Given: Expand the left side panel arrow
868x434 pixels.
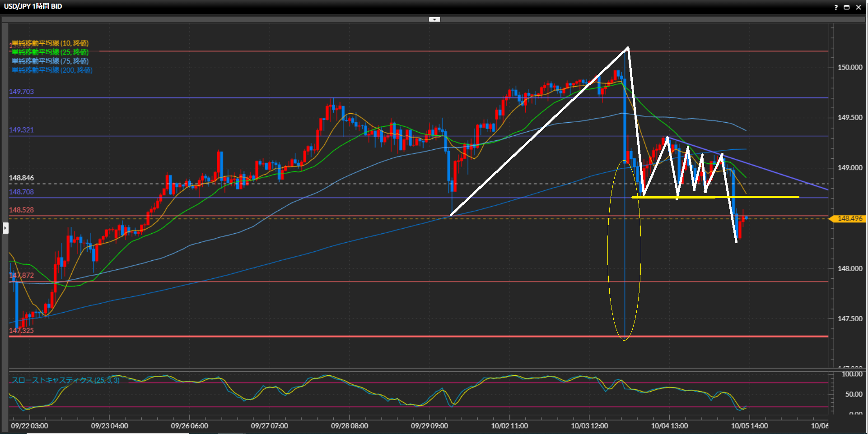Looking at the screenshot, I should click(5, 228).
